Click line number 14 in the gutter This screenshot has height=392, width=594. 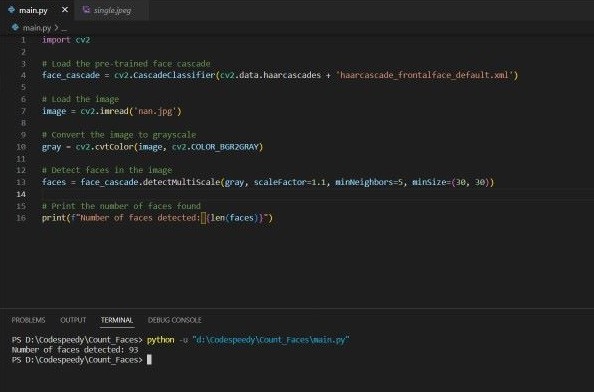[21, 194]
